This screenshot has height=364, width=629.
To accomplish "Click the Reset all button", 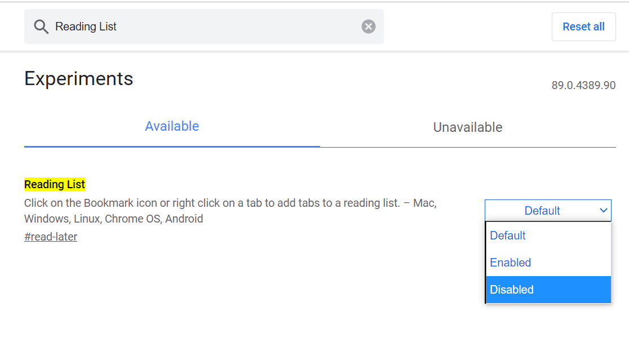I will (583, 27).
